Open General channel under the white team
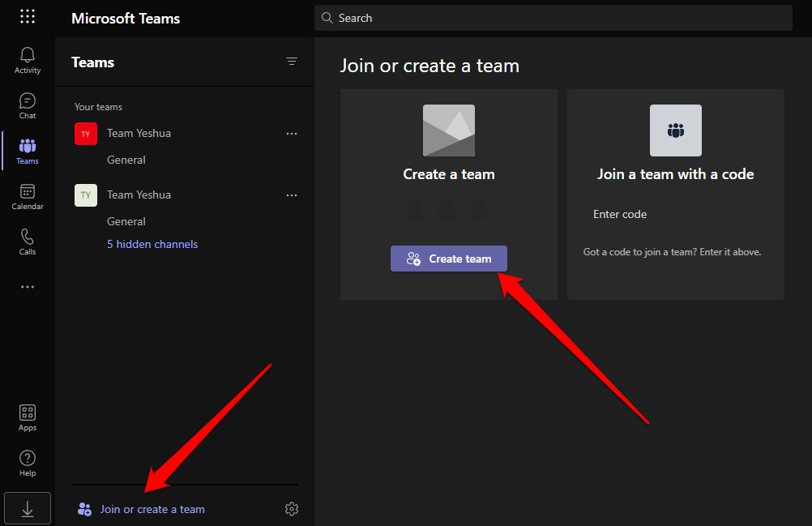 pos(126,221)
